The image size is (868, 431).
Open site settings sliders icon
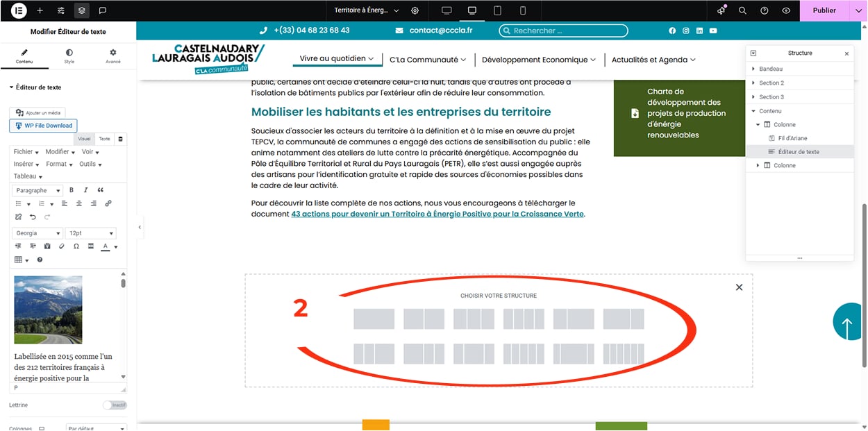pyautogui.click(x=61, y=10)
